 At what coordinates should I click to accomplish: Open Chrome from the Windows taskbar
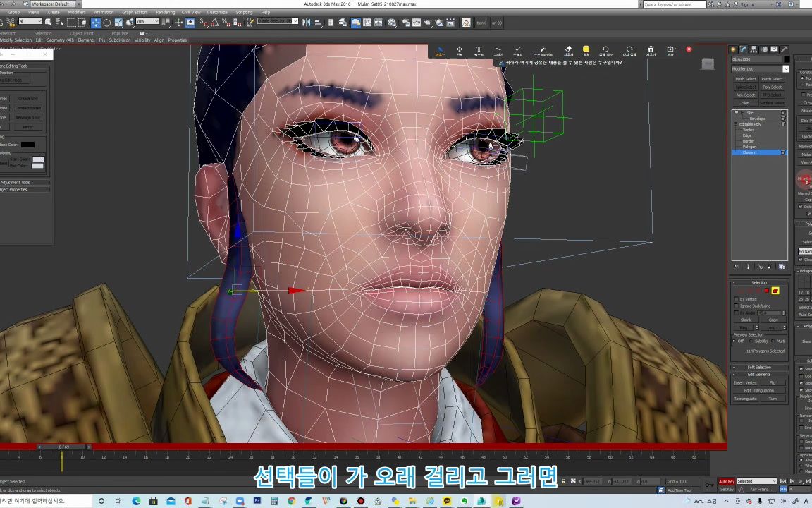click(291, 502)
